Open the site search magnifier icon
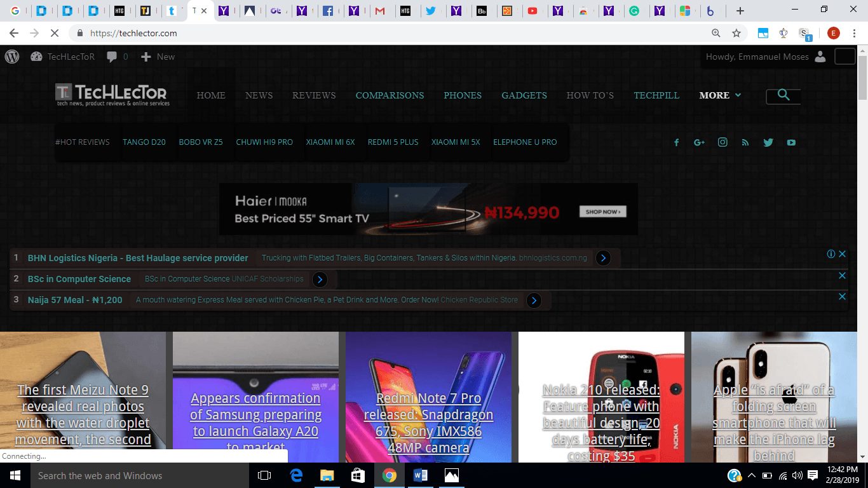This screenshot has height=488, width=868. pos(783,95)
